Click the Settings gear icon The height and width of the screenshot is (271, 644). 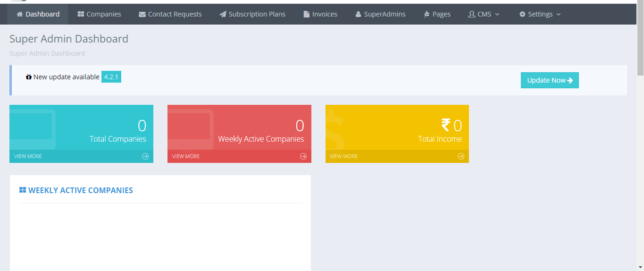(x=522, y=14)
